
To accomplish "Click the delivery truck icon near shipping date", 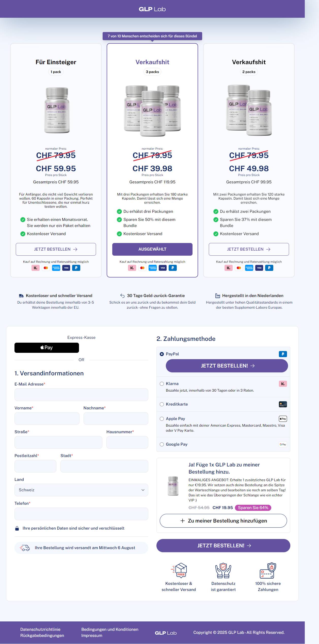I will [25, 548].
